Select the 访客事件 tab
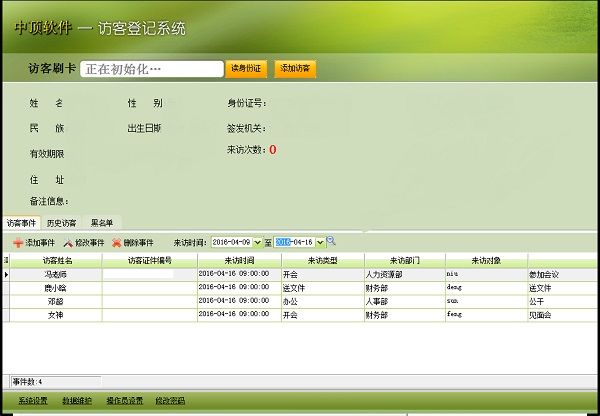 [20, 222]
